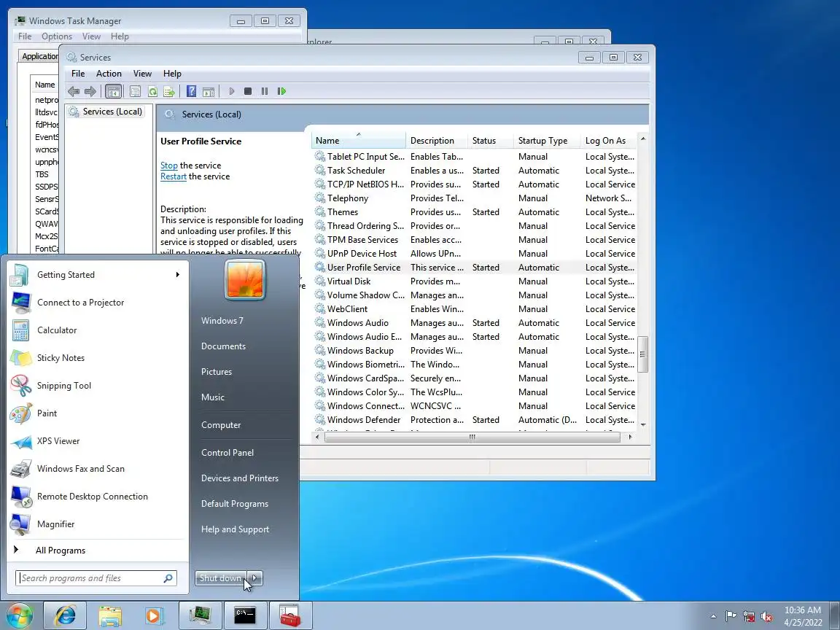Image resolution: width=840 pixels, height=630 pixels.
Task: Open the Action menu in Services
Action: (109, 74)
